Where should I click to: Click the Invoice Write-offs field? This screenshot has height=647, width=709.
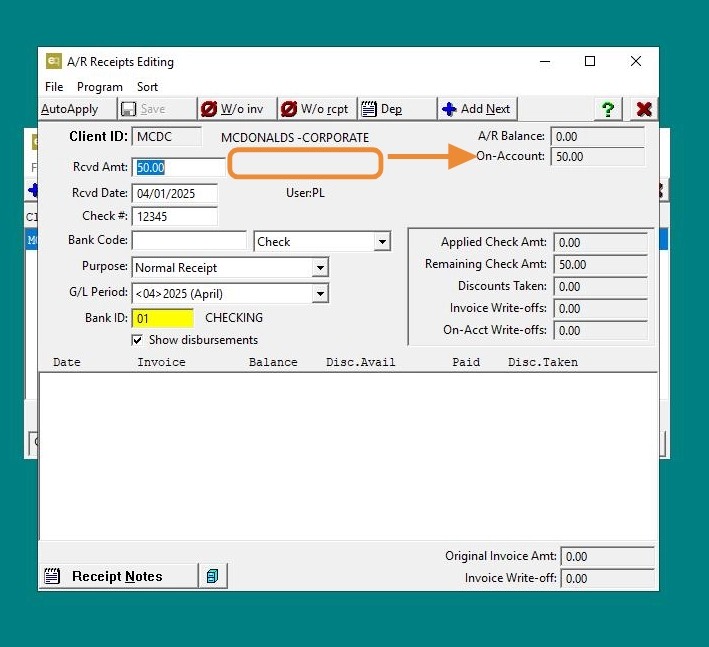[600, 309]
